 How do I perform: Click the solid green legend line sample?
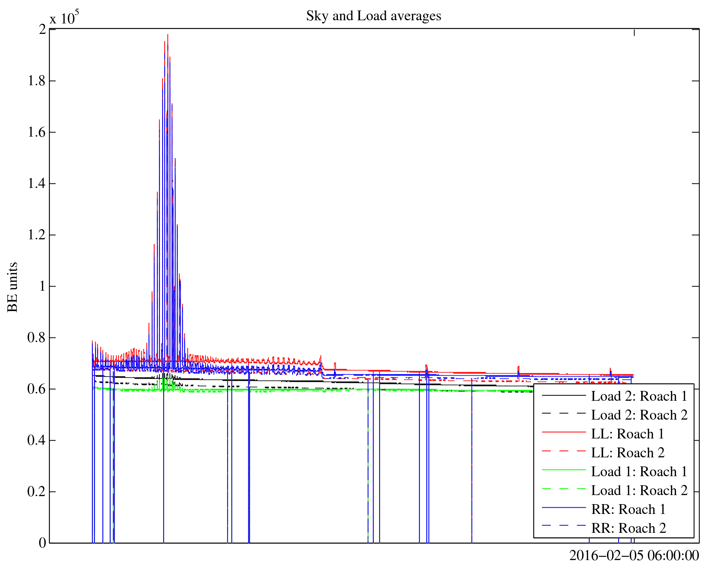click(x=564, y=470)
